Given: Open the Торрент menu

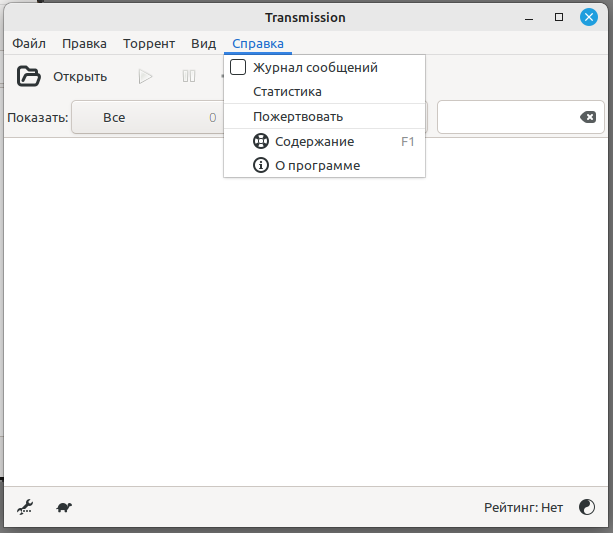Looking at the screenshot, I should 149,43.
